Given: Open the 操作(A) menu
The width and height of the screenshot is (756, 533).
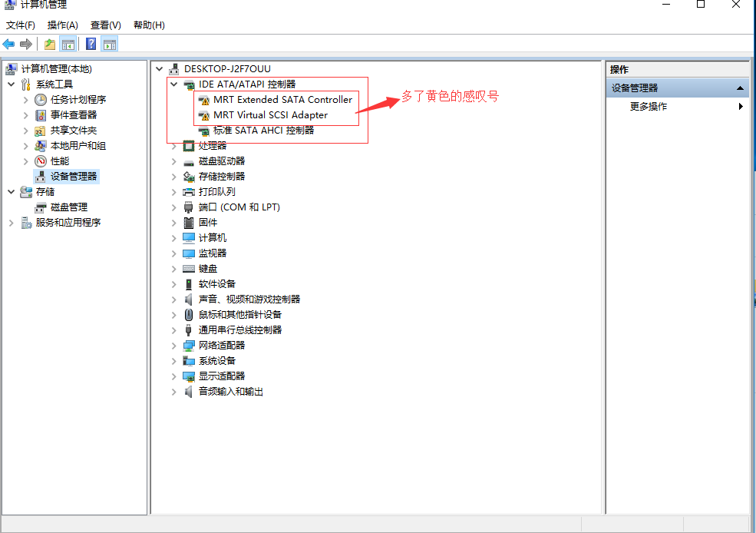Looking at the screenshot, I should click(x=61, y=25).
